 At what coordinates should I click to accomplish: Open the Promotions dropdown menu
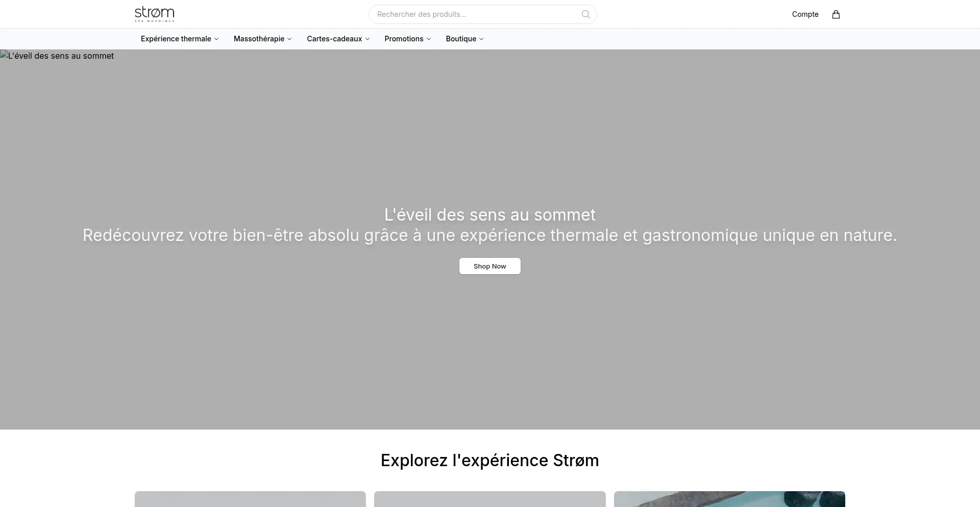[408, 39]
